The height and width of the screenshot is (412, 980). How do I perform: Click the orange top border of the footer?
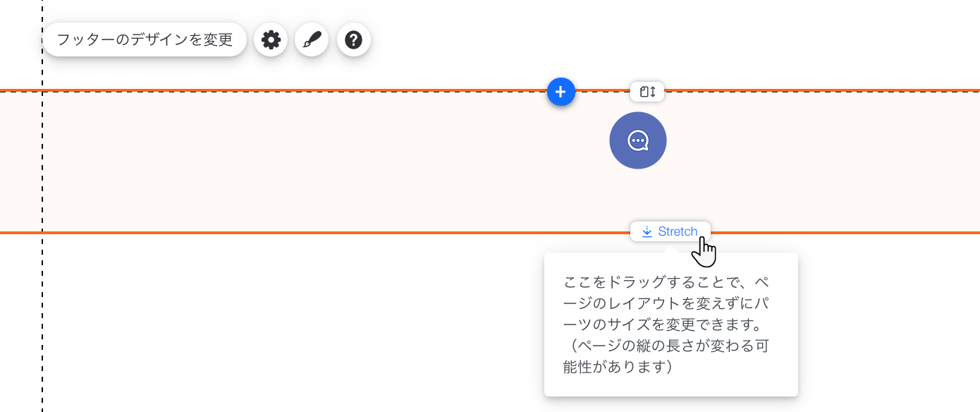tap(282, 90)
